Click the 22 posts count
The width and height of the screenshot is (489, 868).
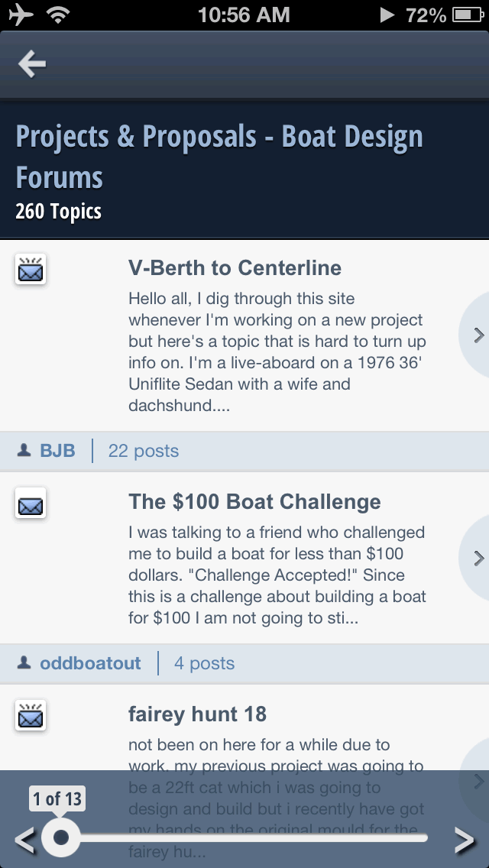144,451
